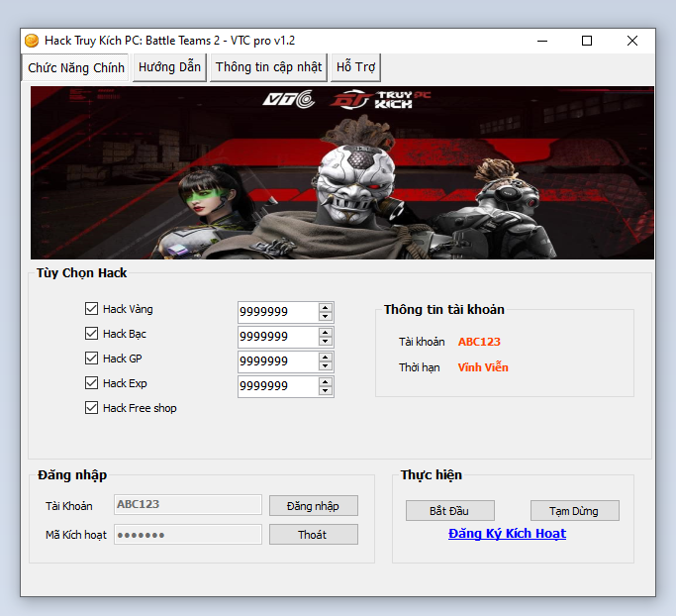Maximize the hack tool window

[587, 41]
